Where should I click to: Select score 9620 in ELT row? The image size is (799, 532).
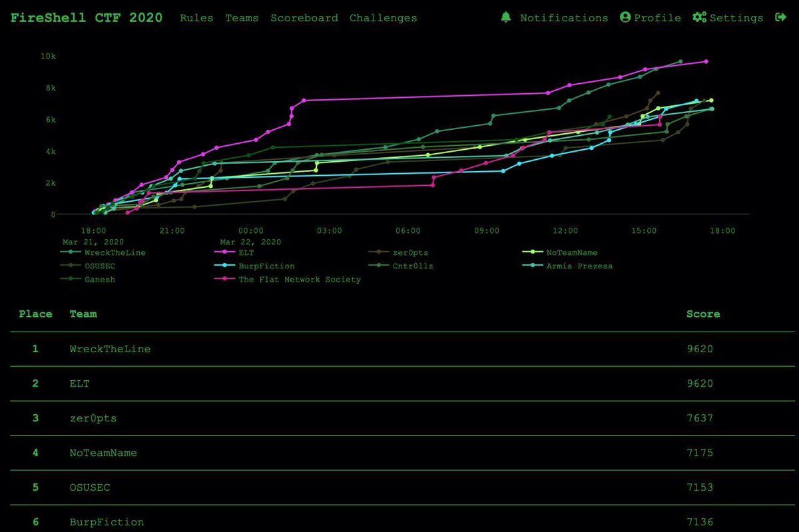click(x=700, y=384)
